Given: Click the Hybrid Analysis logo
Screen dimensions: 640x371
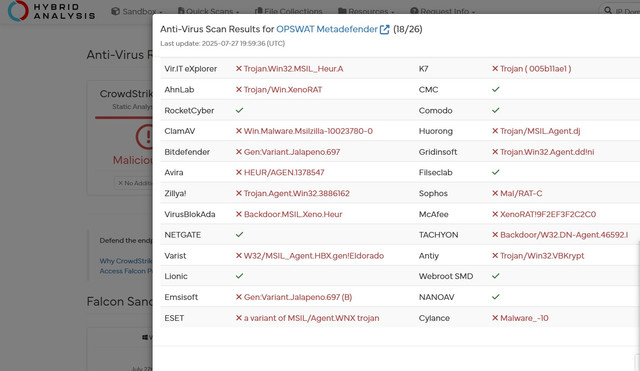Looking at the screenshot, I should point(52,11).
